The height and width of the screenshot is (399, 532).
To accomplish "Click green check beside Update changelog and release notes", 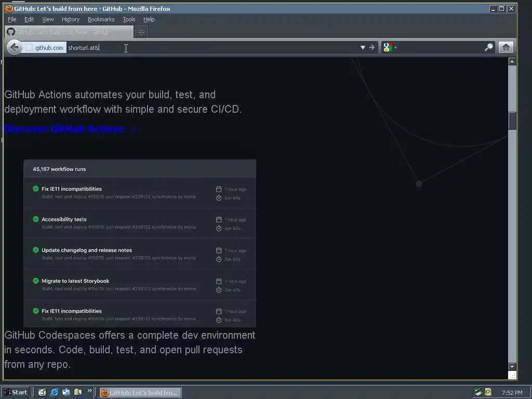I will 36,250.
